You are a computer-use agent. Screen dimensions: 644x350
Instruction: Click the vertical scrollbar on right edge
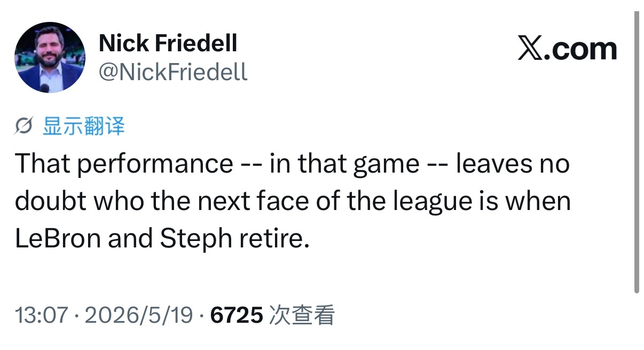pos(636,152)
